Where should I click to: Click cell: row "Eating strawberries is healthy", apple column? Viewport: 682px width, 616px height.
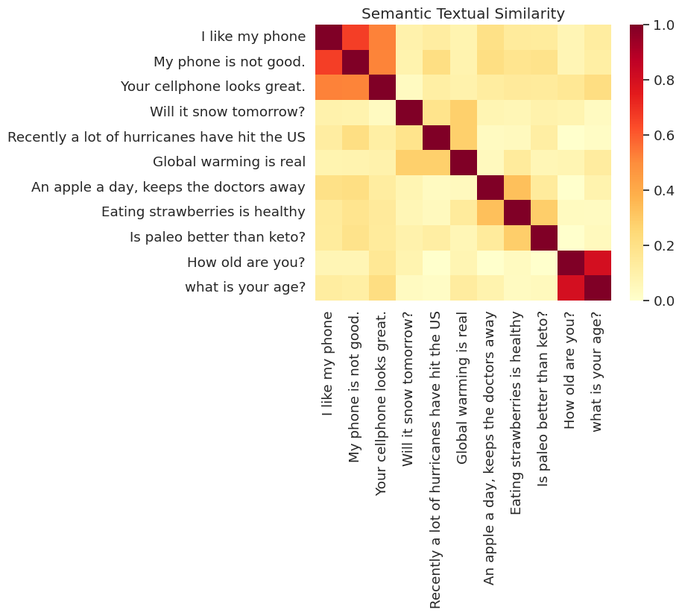point(489,212)
